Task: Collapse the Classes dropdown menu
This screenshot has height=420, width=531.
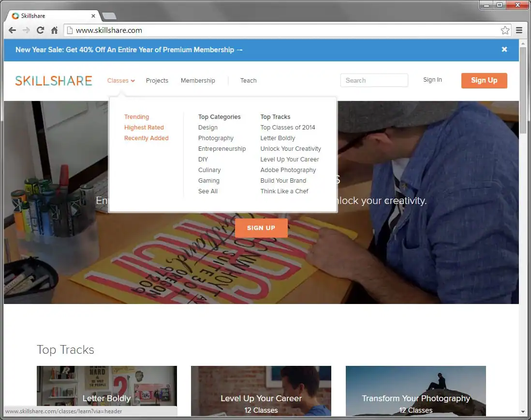Action: (x=121, y=81)
